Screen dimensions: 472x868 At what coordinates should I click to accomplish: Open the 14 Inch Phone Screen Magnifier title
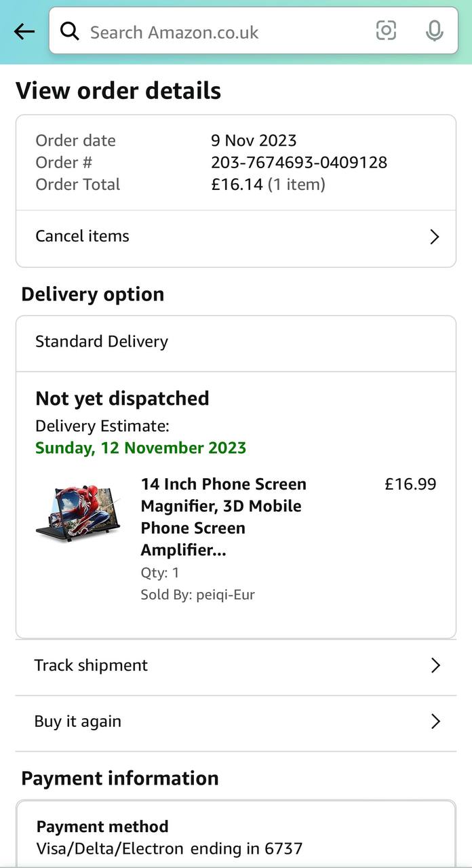point(224,517)
